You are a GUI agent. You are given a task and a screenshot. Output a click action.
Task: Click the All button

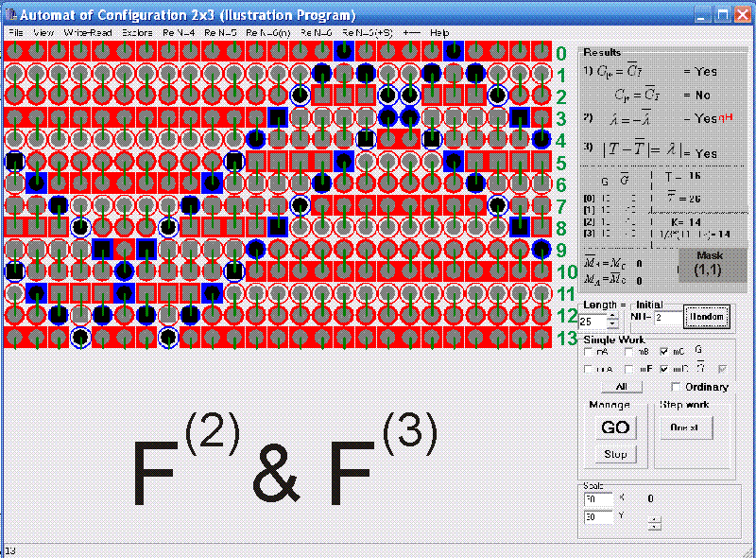622,386
